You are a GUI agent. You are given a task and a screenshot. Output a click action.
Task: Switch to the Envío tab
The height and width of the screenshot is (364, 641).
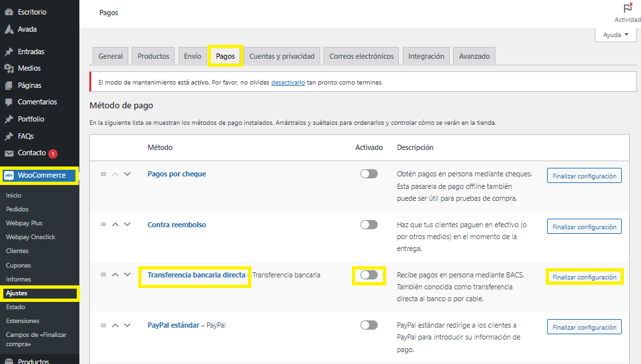tap(192, 56)
